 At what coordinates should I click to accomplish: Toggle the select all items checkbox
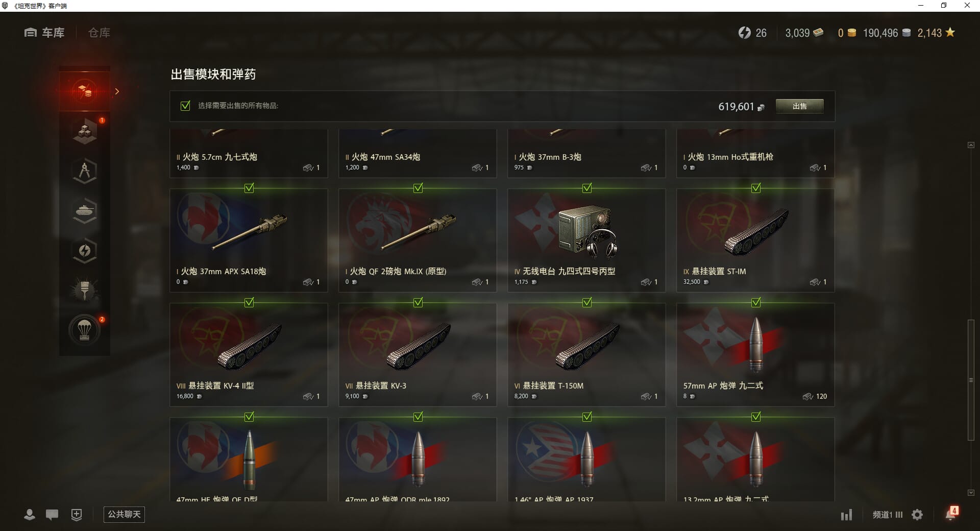pyautogui.click(x=185, y=106)
